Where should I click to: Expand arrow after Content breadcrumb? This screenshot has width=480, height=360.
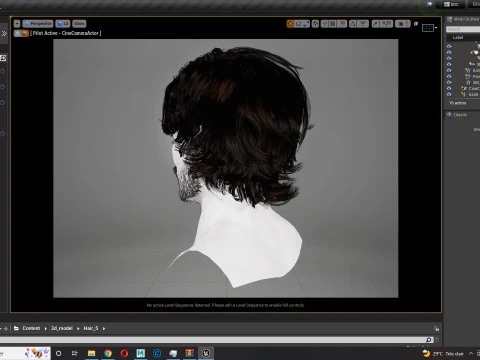coord(46,329)
